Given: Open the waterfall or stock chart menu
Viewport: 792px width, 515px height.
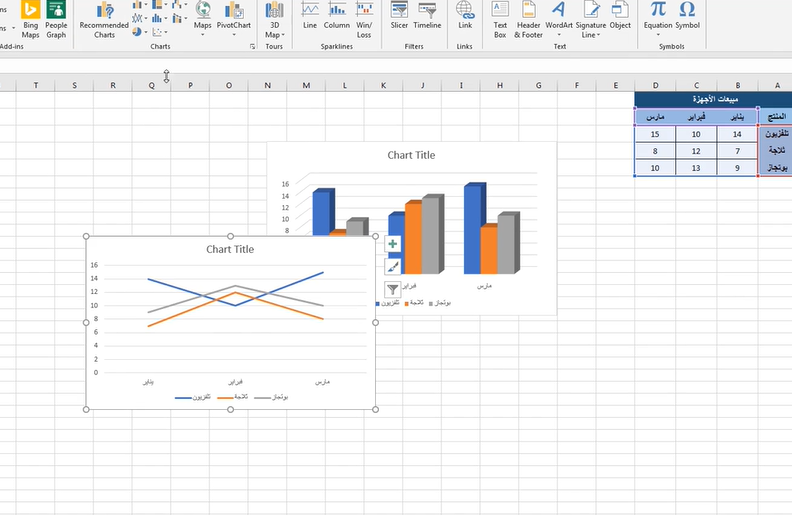Looking at the screenshot, I should coord(179,5).
